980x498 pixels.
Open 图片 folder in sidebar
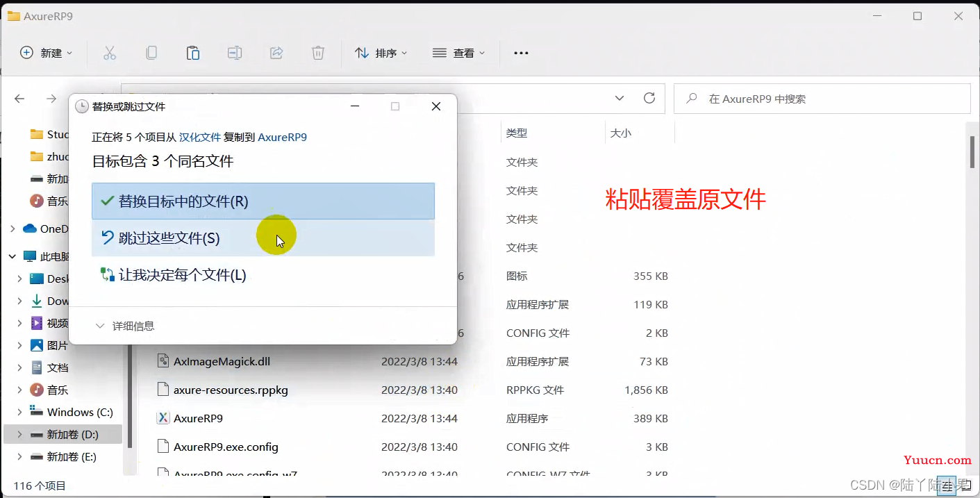pyautogui.click(x=58, y=345)
